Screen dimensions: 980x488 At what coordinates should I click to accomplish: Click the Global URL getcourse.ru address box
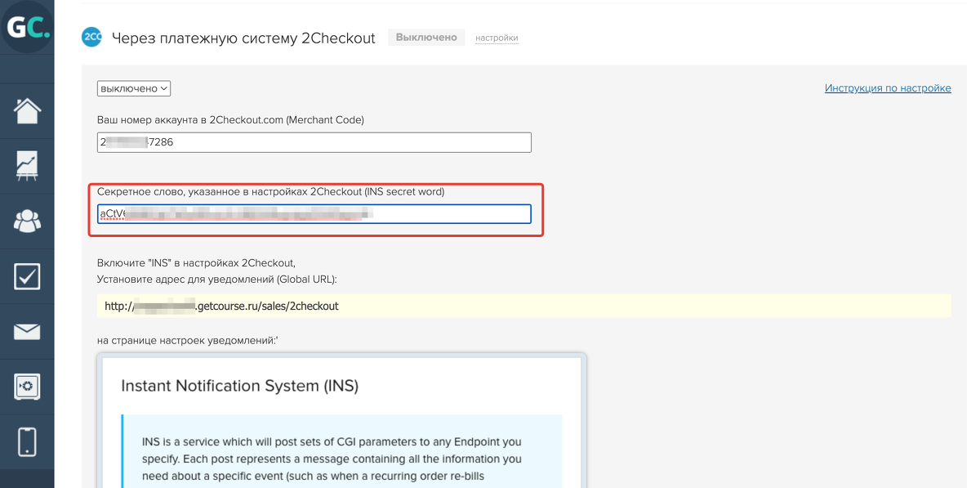pyautogui.click(x=523, y=306)
